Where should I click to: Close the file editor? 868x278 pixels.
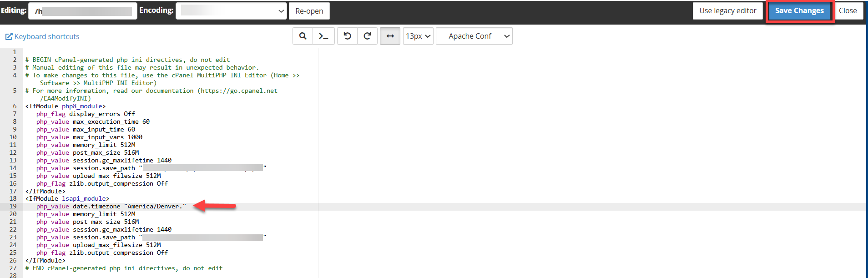[848, 11]
